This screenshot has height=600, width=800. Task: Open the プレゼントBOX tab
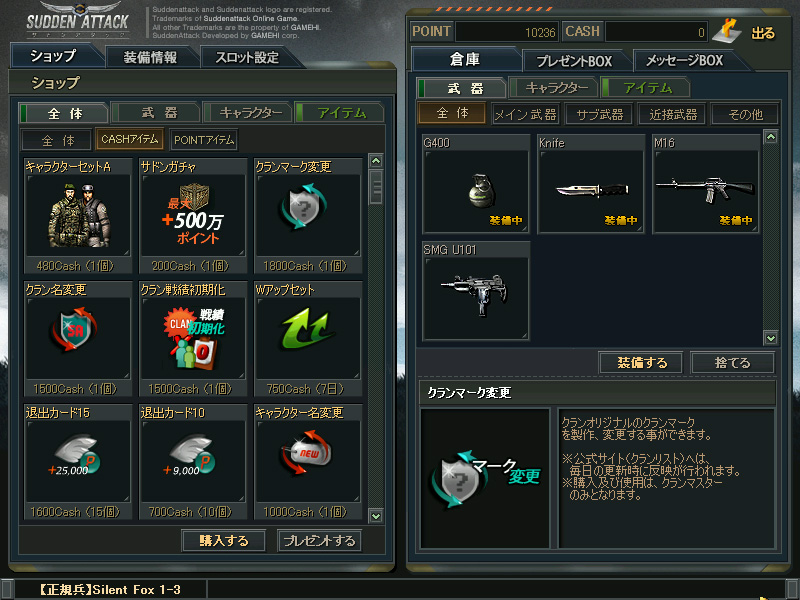(574, 61)
